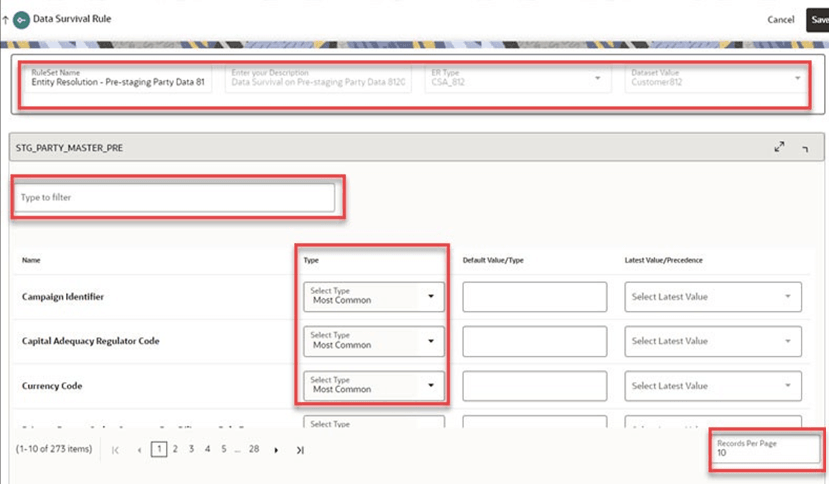Go to page 2 of results

pyautogui.click(x=175, y=449)
